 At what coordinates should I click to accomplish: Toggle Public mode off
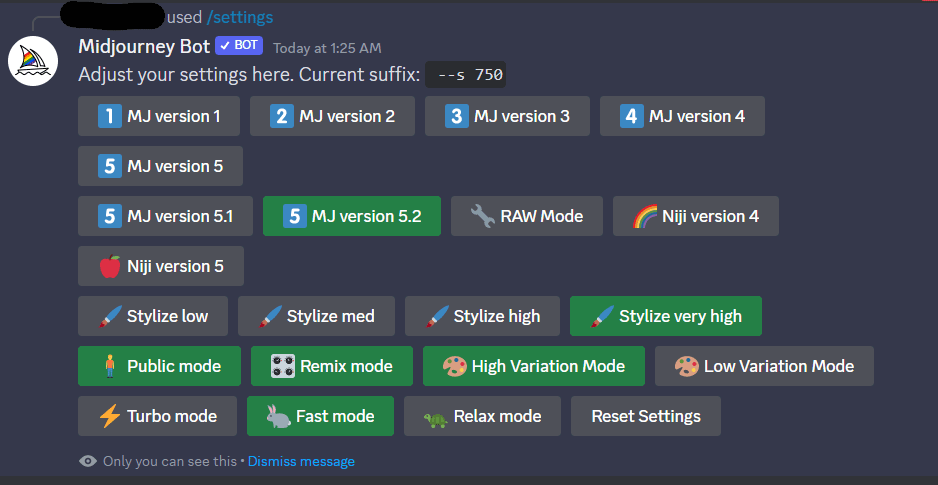click(x=159, y=366)
